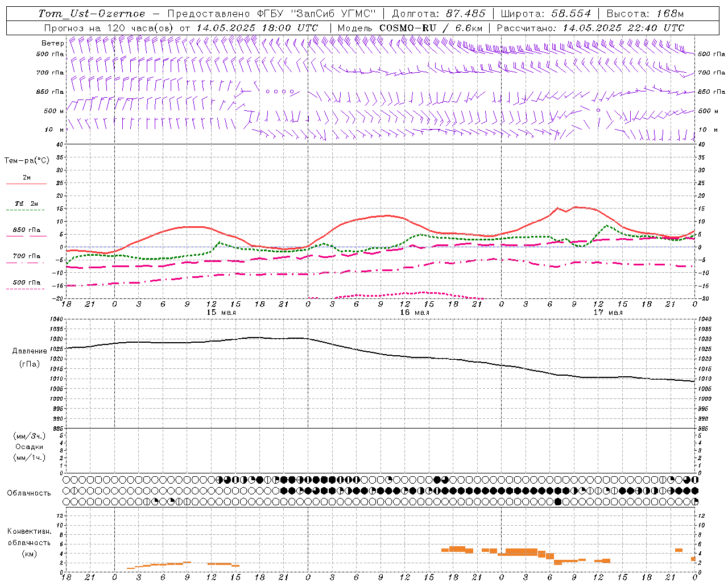Viewport: 728px width, 582px height.
Task: Click the date label '16 мая'
Action: pyautogui.click(x=415, y=313)
